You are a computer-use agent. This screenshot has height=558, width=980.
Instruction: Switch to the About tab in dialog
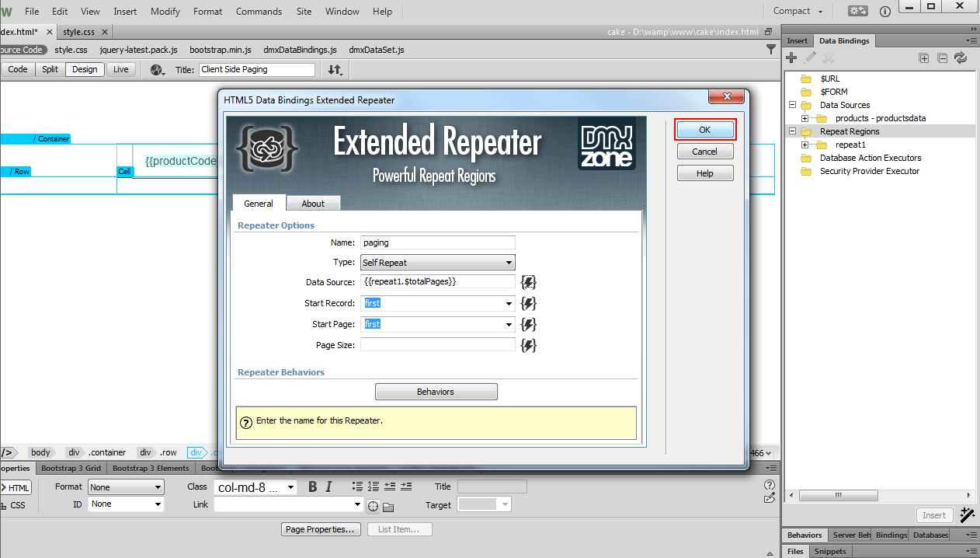tap(313, 204)
